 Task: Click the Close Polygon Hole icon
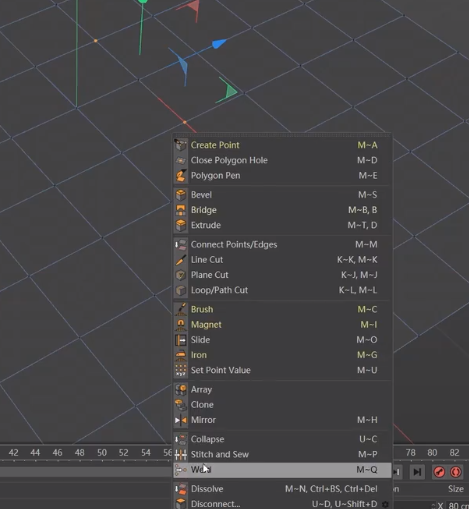(181, 160)
